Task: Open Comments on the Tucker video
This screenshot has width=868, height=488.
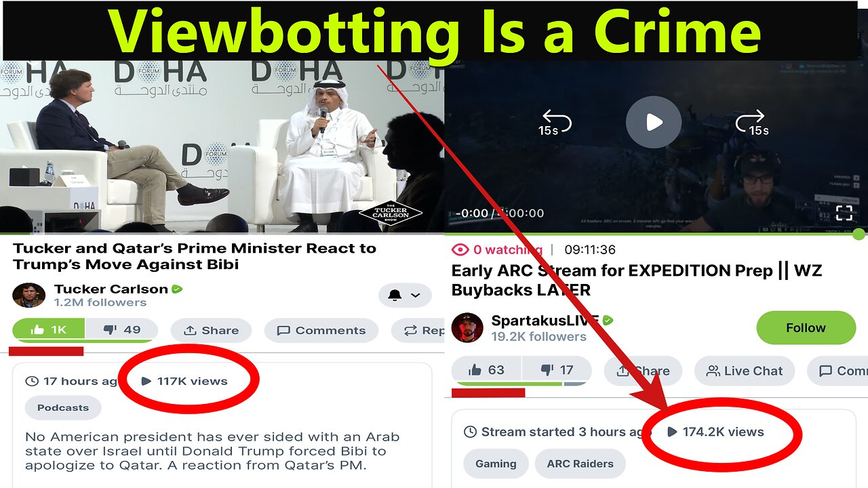Action: coord(321,330)
